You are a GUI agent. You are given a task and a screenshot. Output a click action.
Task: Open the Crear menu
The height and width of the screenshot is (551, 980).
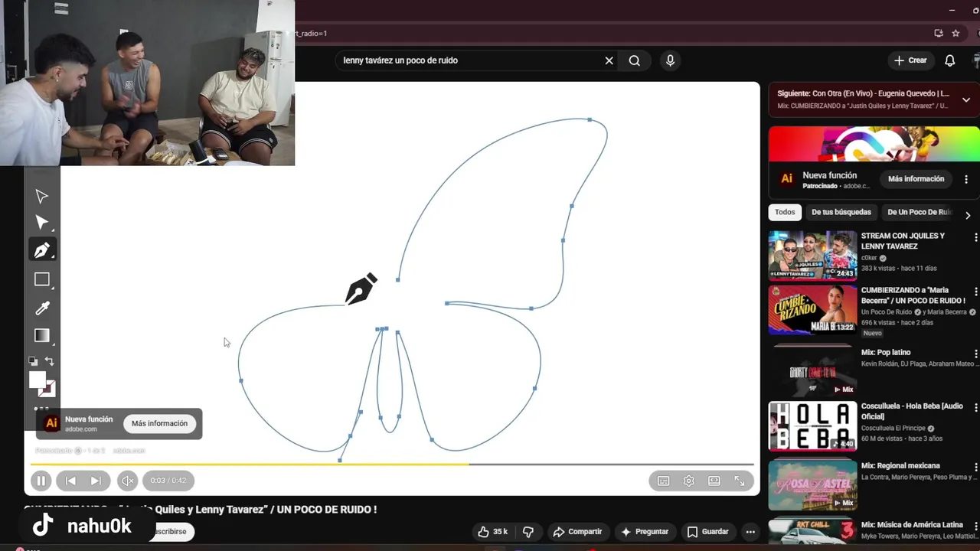click(x=910, y=60)
